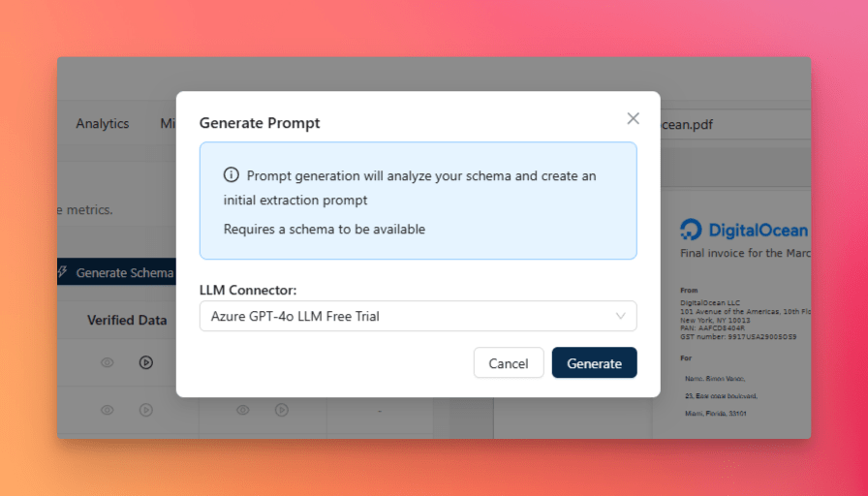Click the Generate Prompt dialog title
The width and height of the screenshot is (868, 496).
(260, 123)
